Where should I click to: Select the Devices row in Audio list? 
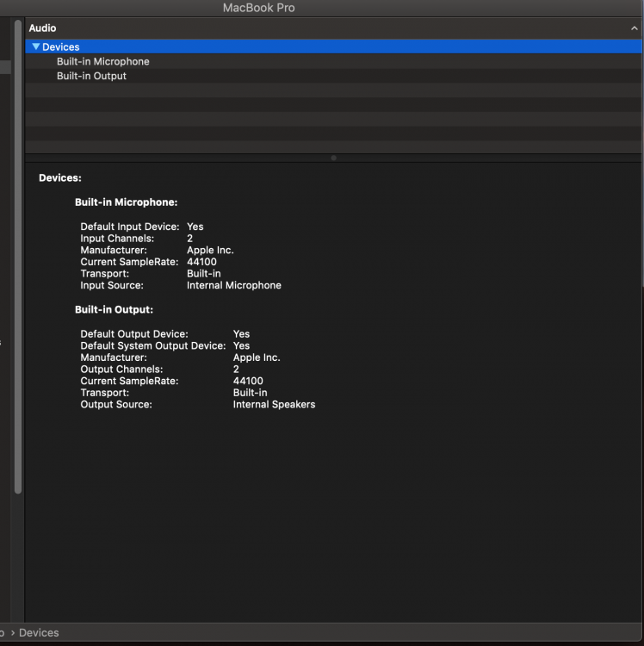(333, 47)
